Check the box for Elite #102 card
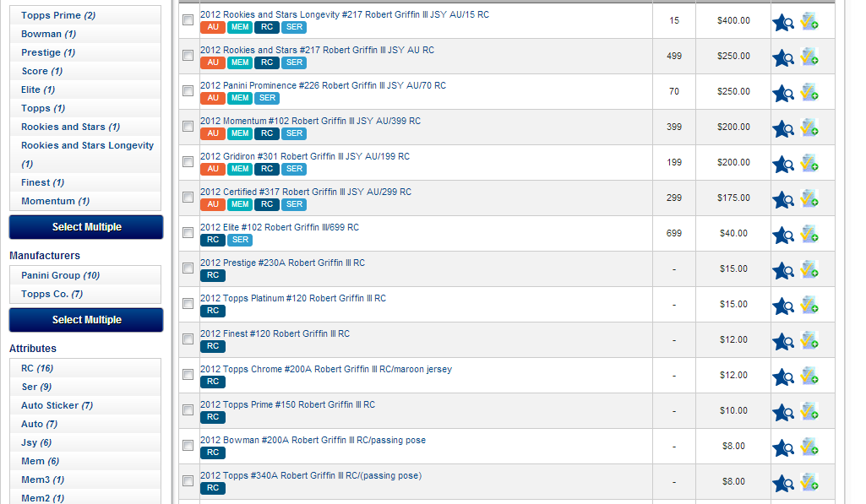Viewport: 866px width, 504px height. (188, 232)
